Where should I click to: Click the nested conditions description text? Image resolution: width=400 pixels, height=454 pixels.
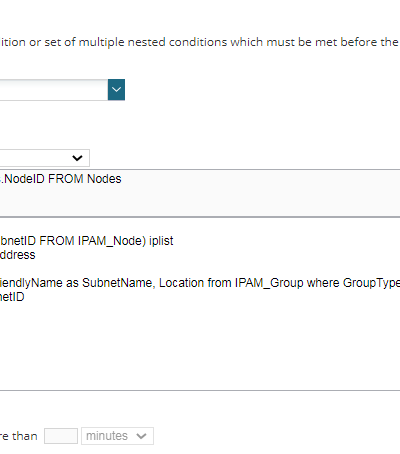point(200,42)
